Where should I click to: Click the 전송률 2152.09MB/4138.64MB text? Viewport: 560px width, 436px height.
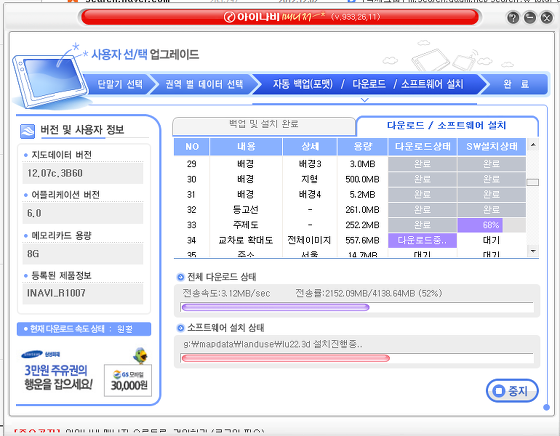[369, 294]
